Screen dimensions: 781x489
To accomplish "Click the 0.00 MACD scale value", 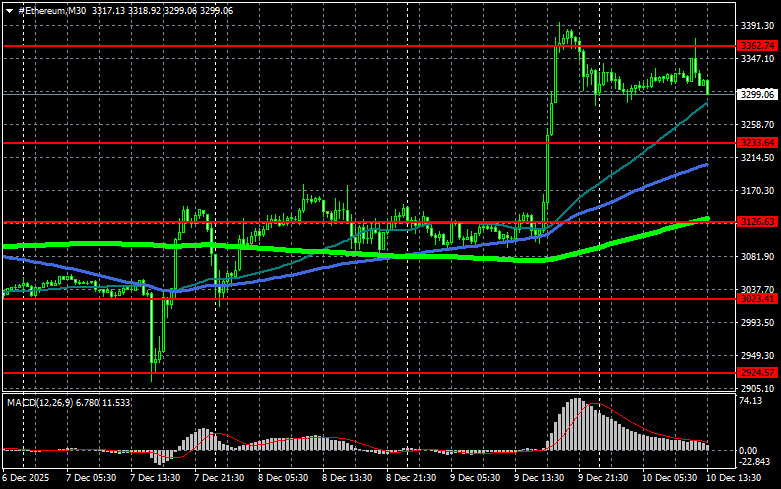I will (x=748, y=451).
